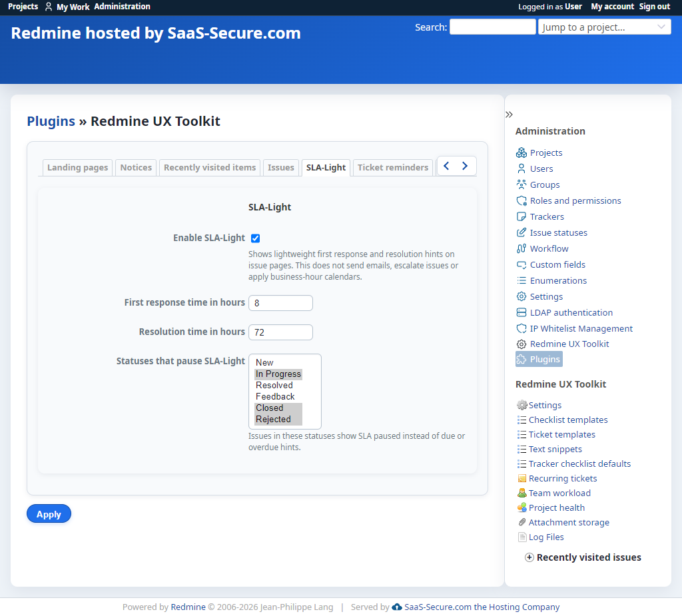Click the gear icon next to Administration Settings
Screen dimensions: 682x616
point(521,296)
